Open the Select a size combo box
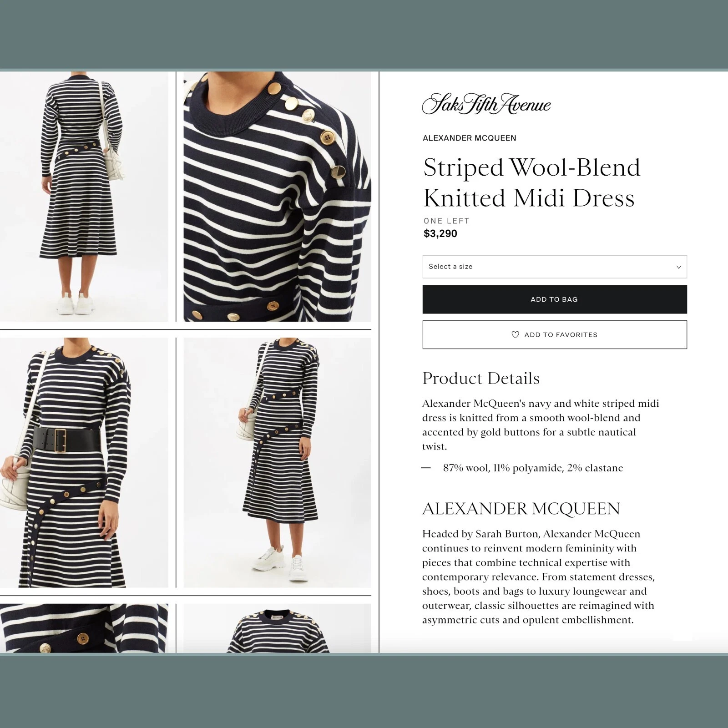 554,267
